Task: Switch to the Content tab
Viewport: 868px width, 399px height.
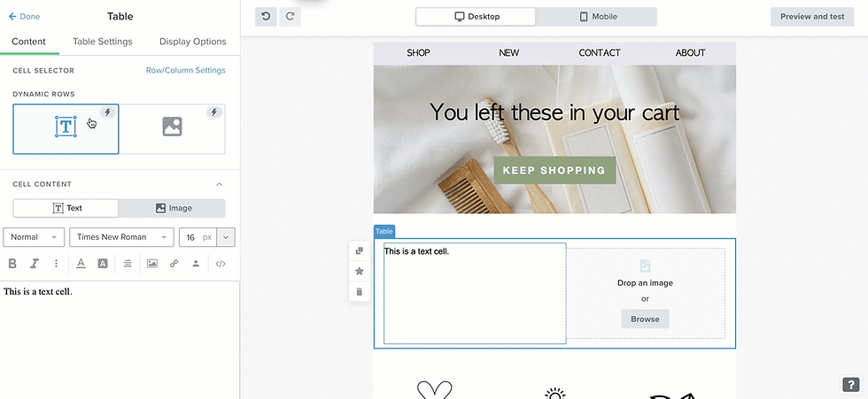Action: point(28,42)
